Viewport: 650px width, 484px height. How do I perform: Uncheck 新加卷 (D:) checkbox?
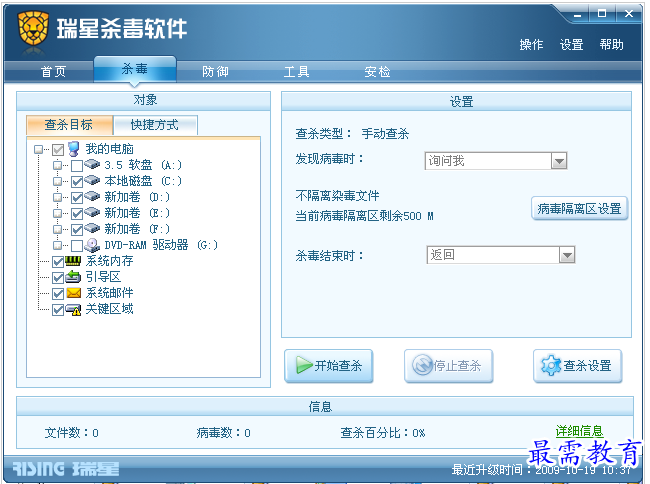(77, 198)
